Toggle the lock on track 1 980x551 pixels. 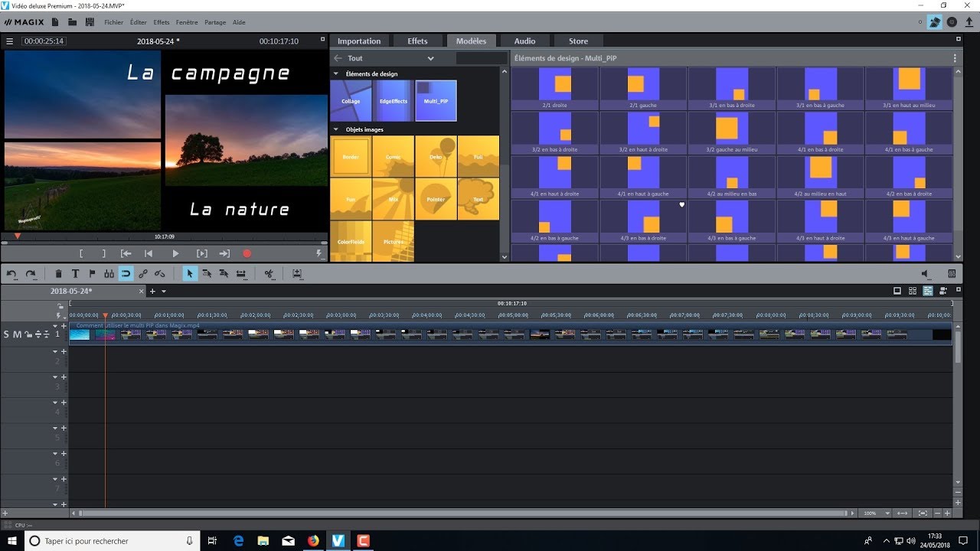pos(28,334)
